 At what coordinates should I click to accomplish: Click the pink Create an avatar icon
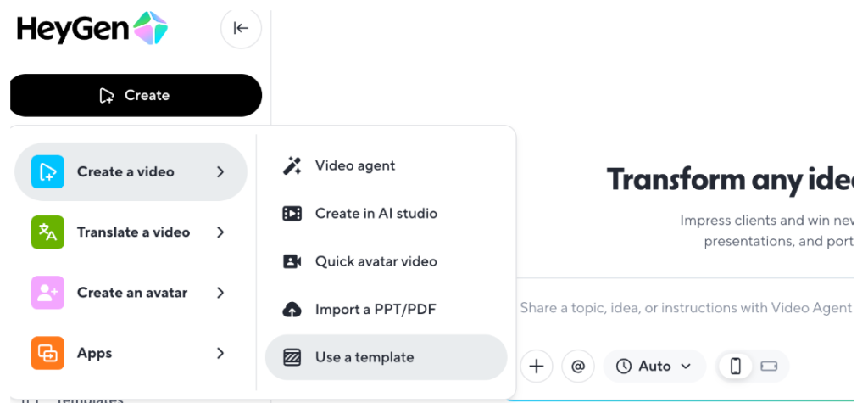click(47, 293)
